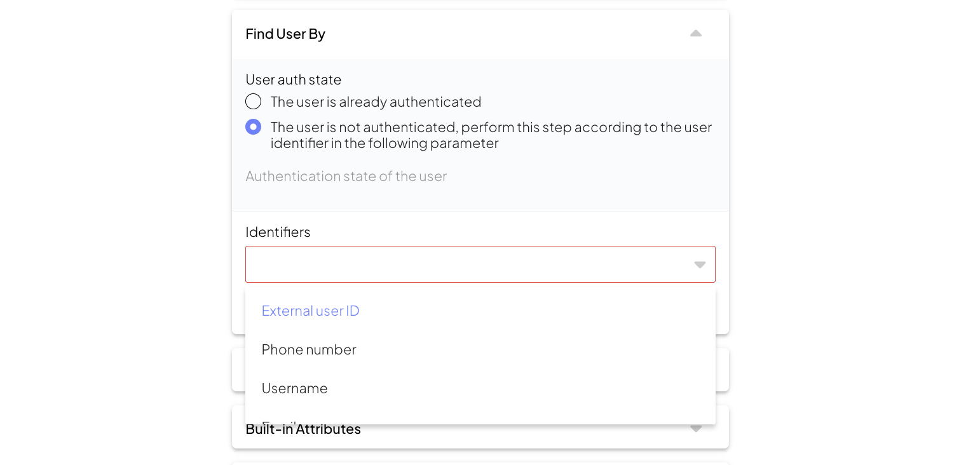Click the "already authenticated" option label text
980x465 pixels.
(x=376, y=102)
